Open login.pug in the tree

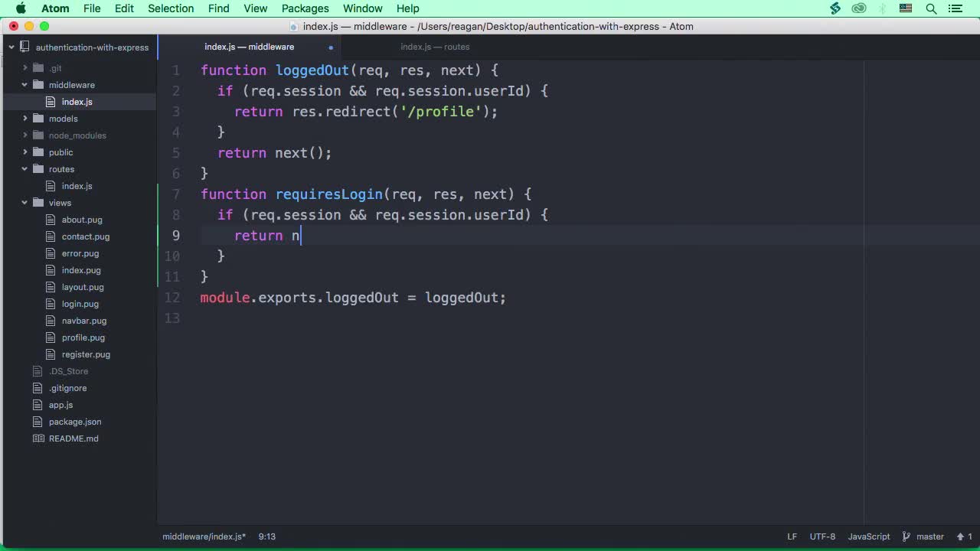[x=80, y=304]
